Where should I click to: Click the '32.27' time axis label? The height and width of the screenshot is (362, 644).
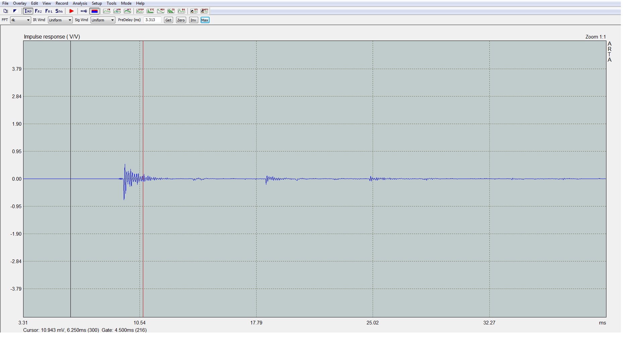coord(489,323)
